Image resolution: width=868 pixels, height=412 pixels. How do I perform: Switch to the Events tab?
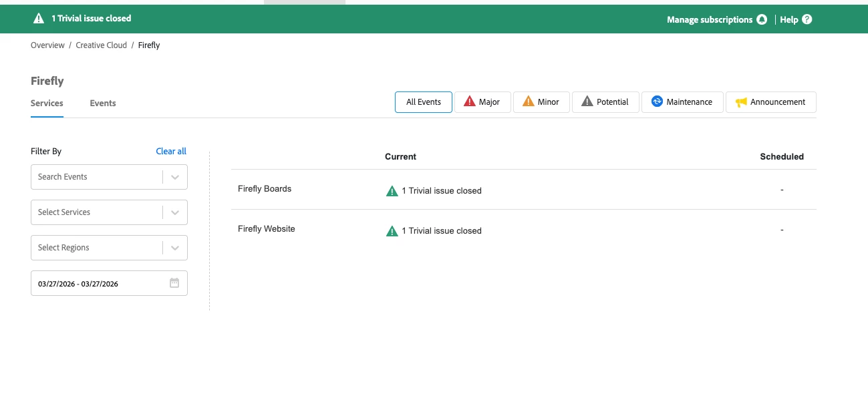click(103, 104)
